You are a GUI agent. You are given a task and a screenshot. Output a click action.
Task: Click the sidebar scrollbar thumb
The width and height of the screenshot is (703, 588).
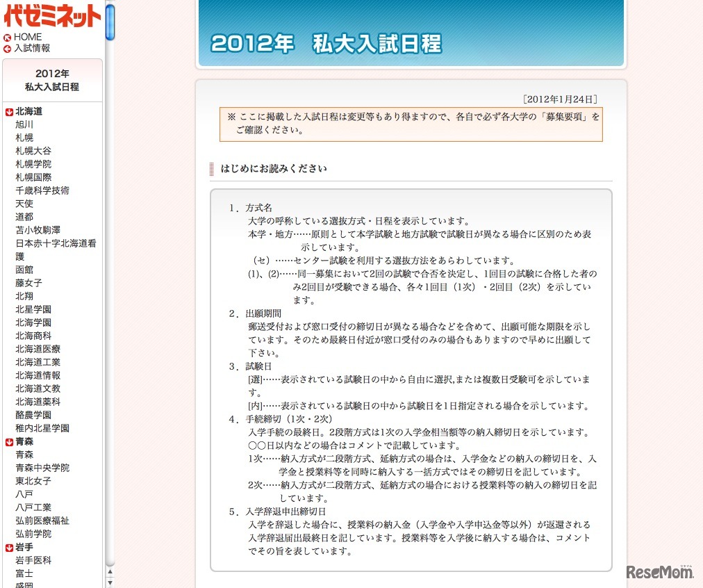(x=110, y=21)
